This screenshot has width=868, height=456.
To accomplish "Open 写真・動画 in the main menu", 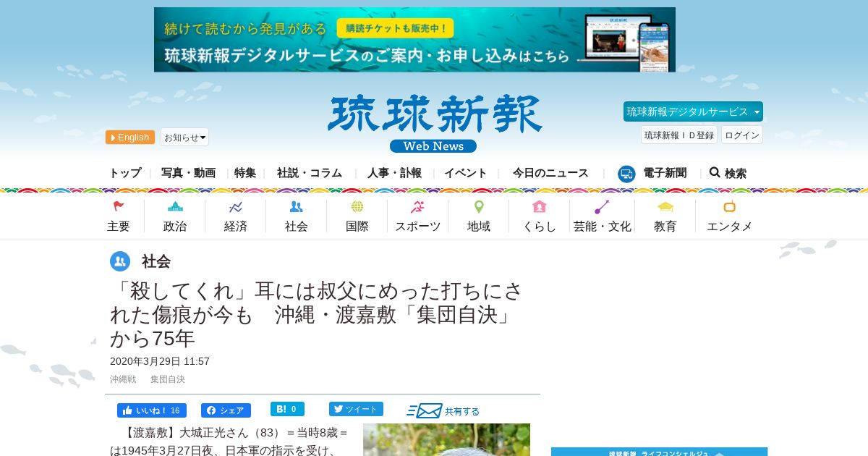I will 188,173.
